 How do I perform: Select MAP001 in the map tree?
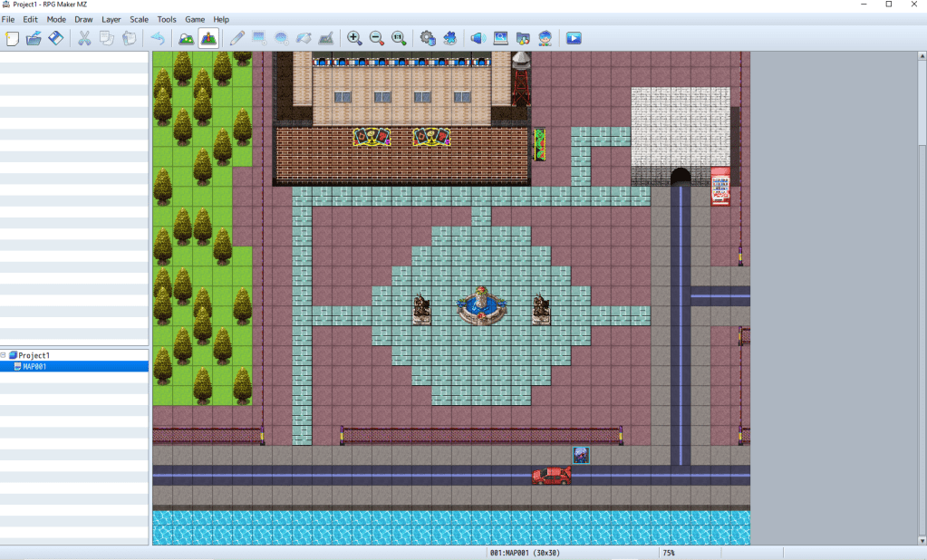pos(34,366)
